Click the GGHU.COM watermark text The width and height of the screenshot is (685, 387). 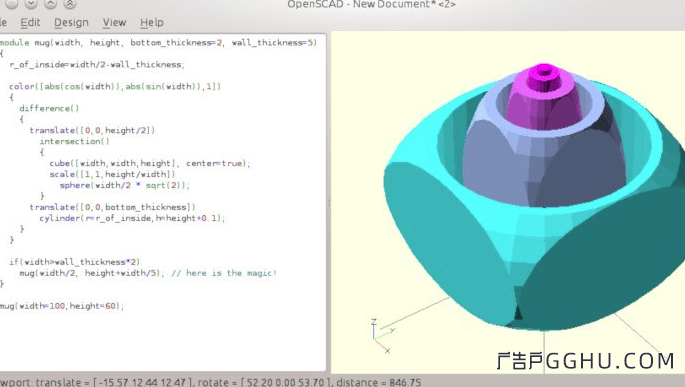[585, 361]
